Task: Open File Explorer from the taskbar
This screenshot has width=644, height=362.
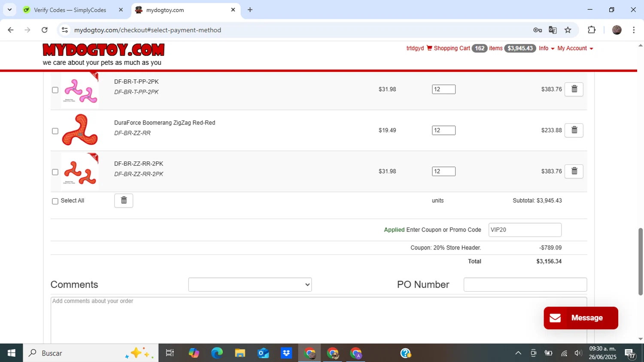Action: click(x=240, y=353)
